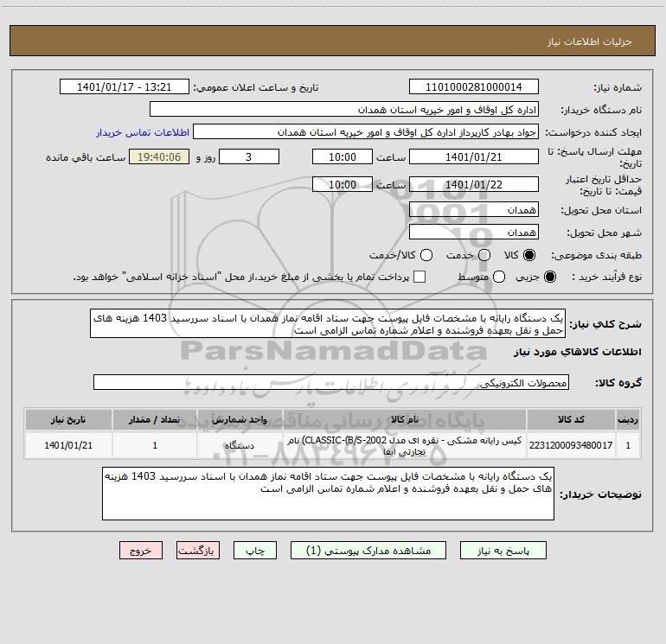Click the announcement date field 1401/01/17 - 13:21
Image resolution: width=666 pixels, height=644 pixels.
125,87
